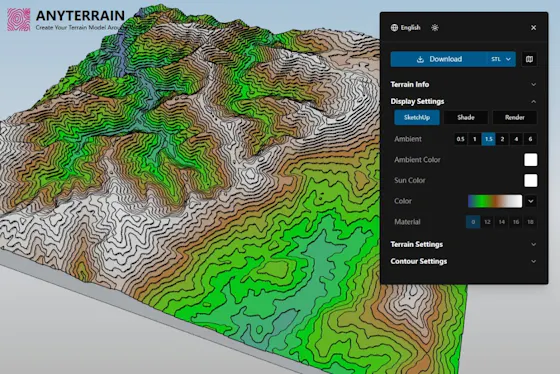
Task: Set Material to 16
Action: [516, 222]
